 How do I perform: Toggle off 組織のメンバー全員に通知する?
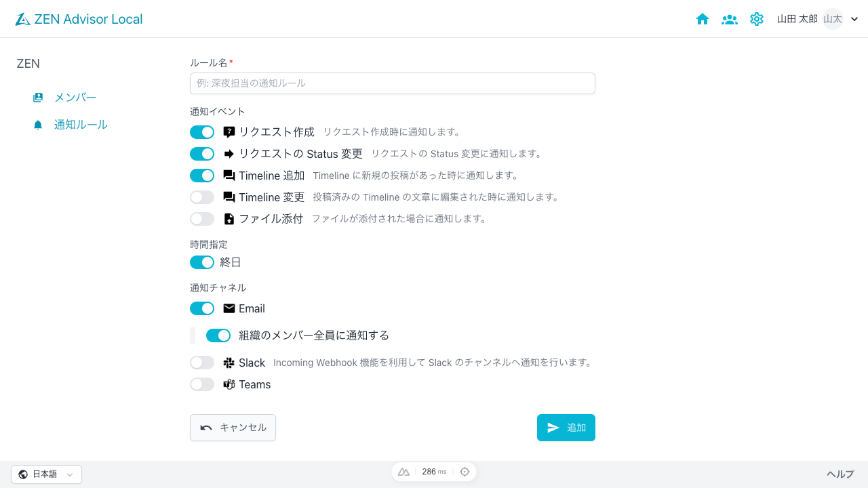(218, 335)
